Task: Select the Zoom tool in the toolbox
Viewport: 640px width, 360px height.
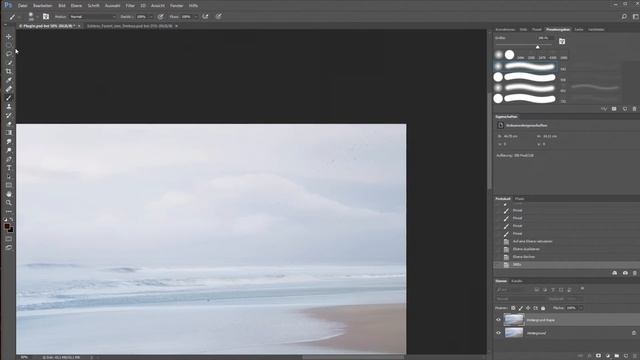Action: coord(9,203)
